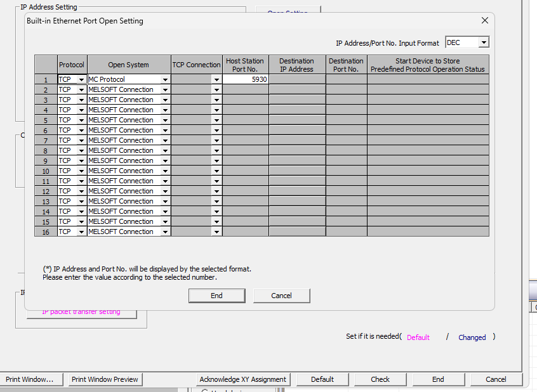Click Acknowledge XY Assignment button

(242, 379)
